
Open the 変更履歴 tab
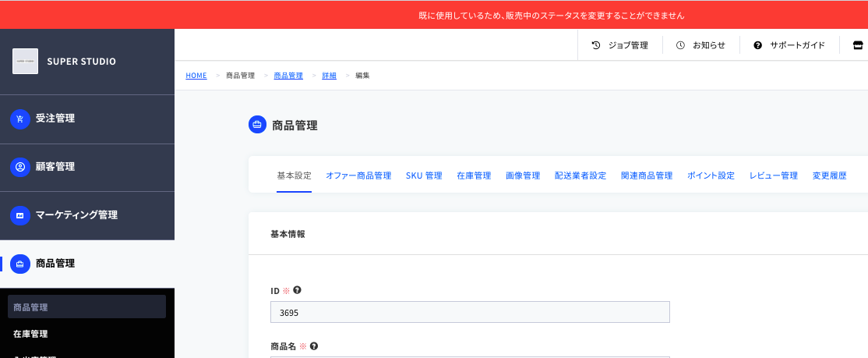[829, 175]
